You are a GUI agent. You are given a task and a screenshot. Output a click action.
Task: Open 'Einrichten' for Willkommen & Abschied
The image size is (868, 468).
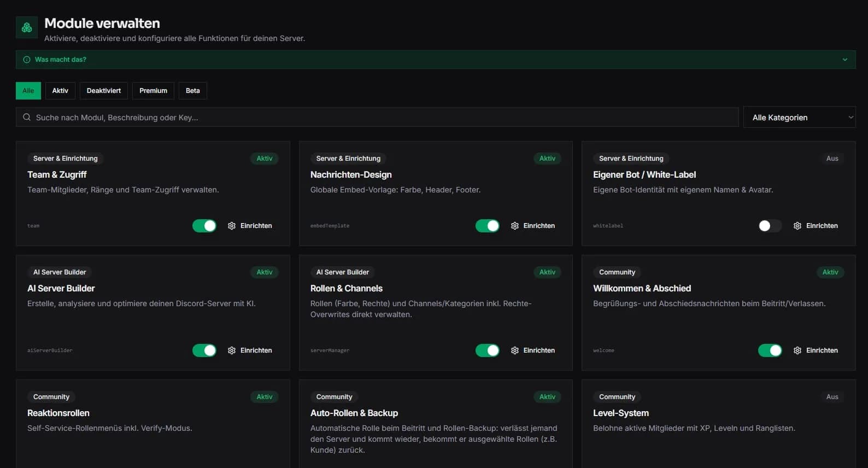point(822,350)
